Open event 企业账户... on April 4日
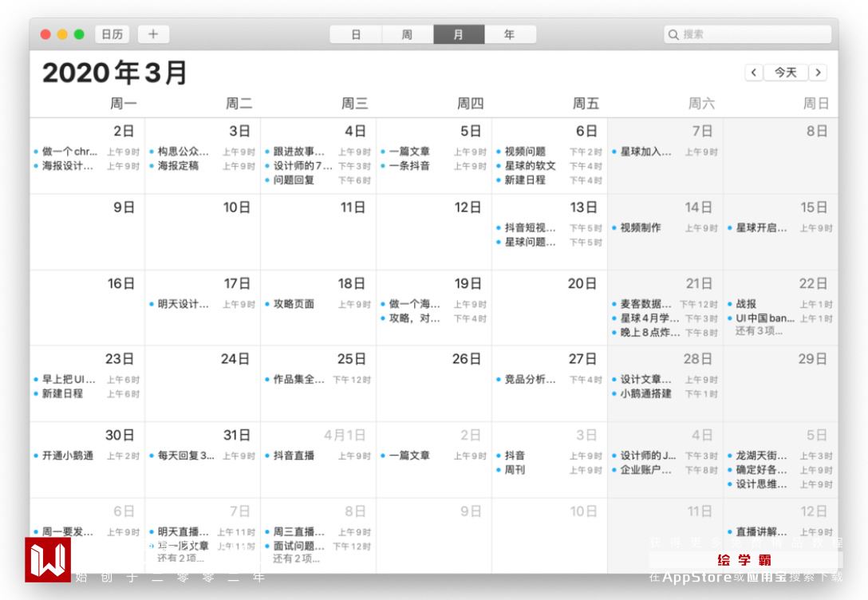Image resolution: width=868 pixels, height=600 pixels. coord(665,470)
